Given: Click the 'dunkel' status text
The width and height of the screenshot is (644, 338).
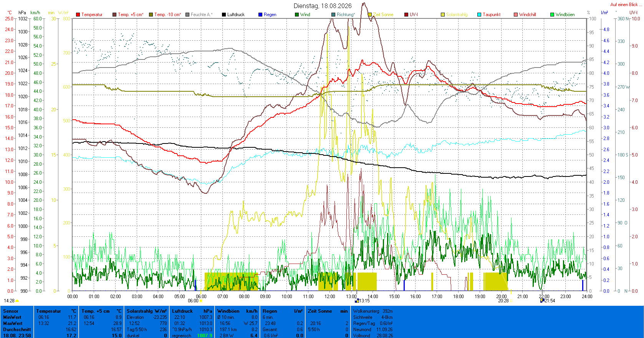Looking at the screenshot, I should (133, 336).
